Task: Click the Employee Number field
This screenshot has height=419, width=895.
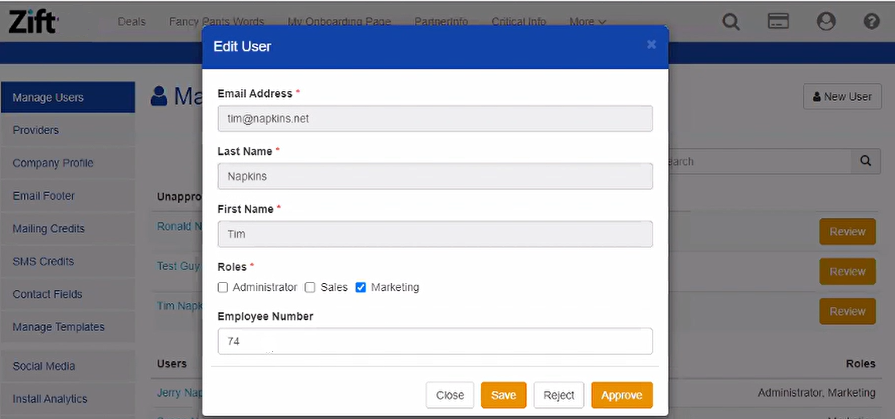Action: (435, 341)
